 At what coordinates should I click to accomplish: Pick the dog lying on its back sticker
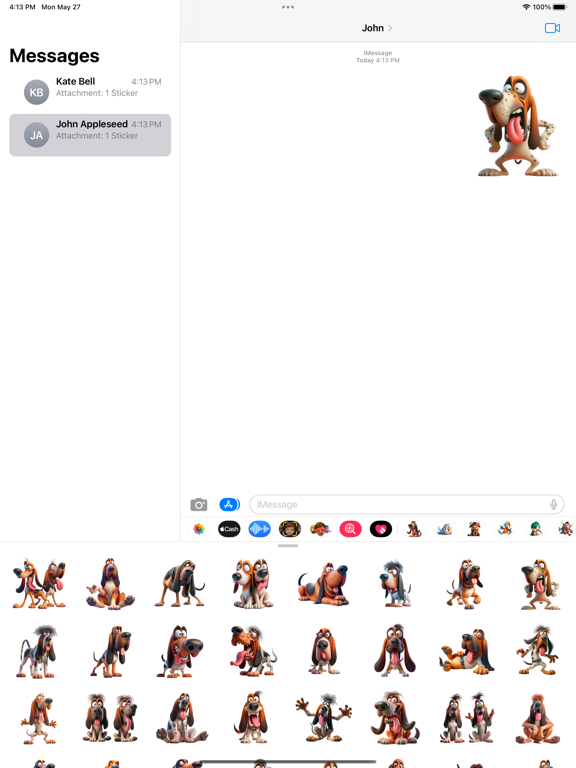click(x=467, y=651)
